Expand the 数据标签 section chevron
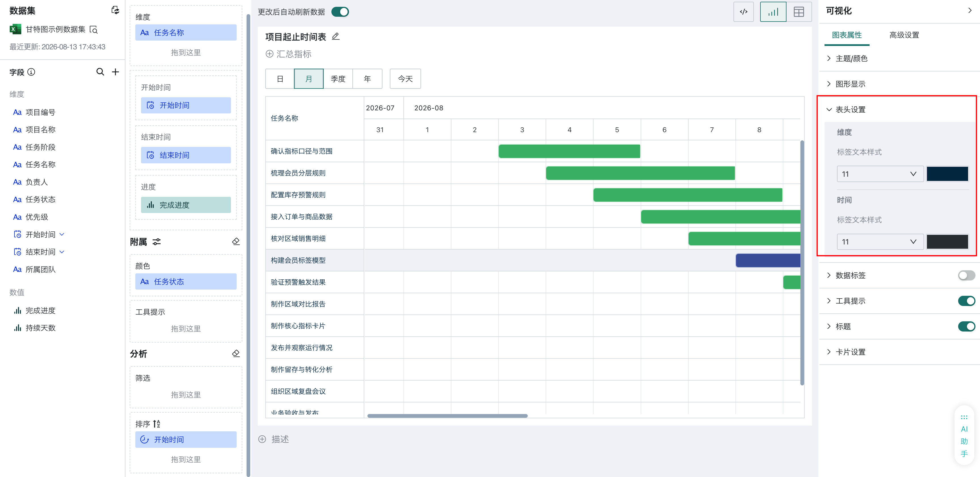This screenshot has height=477, width=980. pyautogui.click(x=828, y=275)
